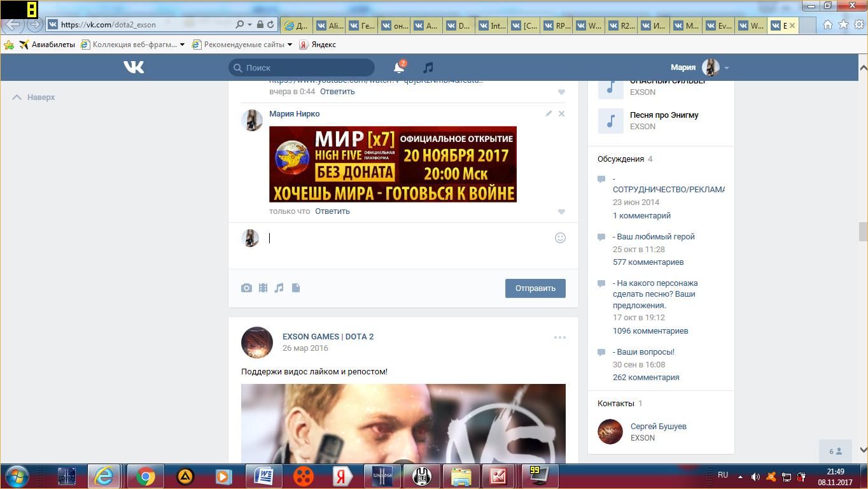Expand the Коллекция веб-фрагм... favorites dropdown

(x=182, y=45)
